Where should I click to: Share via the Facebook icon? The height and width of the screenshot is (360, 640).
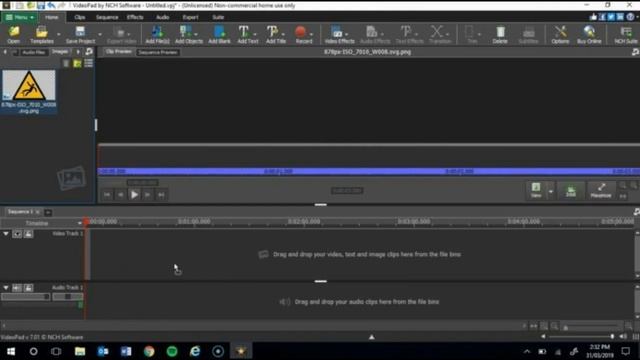[x=602, y=17]
